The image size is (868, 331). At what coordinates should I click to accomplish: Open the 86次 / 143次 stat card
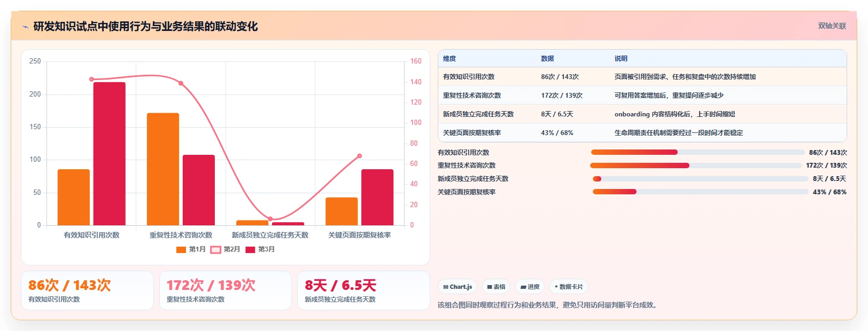87,290
